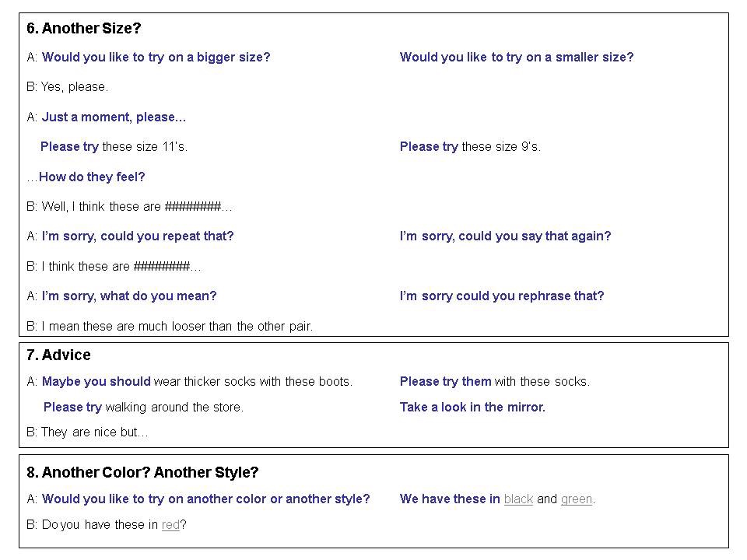Click "Please try these size 9's."
Viewport: 747px width, 560px height.
pyautogui.click(x=470, y=147)
